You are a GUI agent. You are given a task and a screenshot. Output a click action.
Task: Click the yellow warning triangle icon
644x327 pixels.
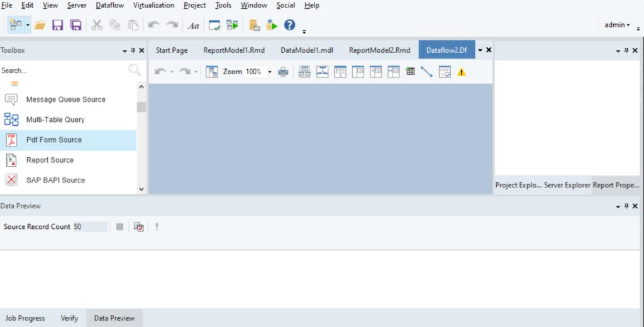pos(462,72)
